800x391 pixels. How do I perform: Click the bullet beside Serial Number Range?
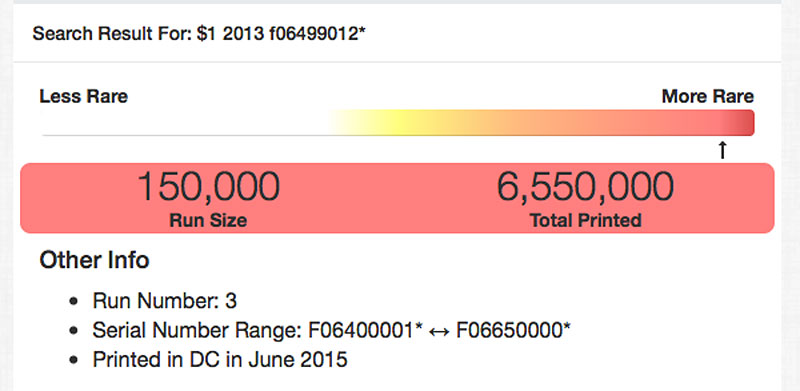point(73,331)
